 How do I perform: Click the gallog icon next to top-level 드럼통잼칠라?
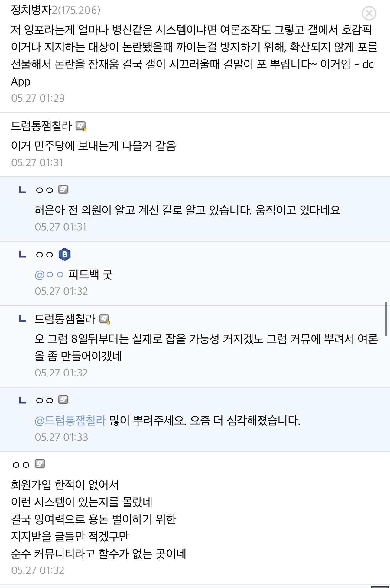[81, 126]
